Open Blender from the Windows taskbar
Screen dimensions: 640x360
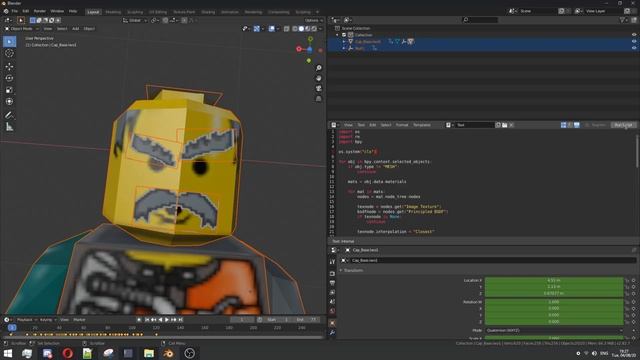pyautogui.click(x=169, y=353)
